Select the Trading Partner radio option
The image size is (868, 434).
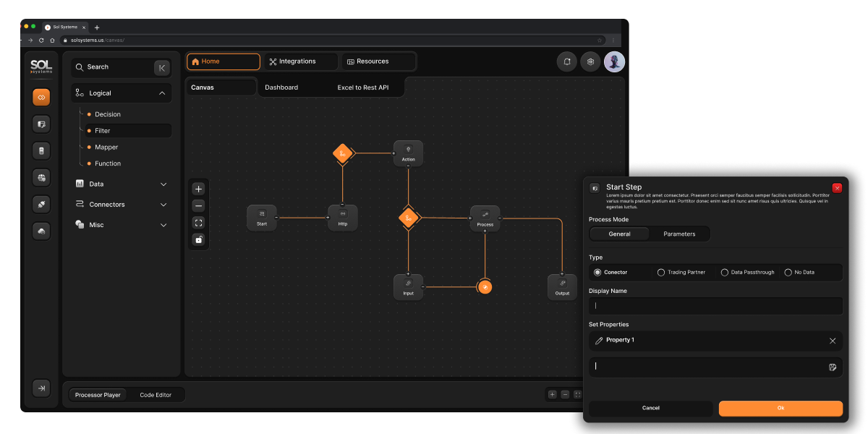pyautogui.click(x=681, y=273)
